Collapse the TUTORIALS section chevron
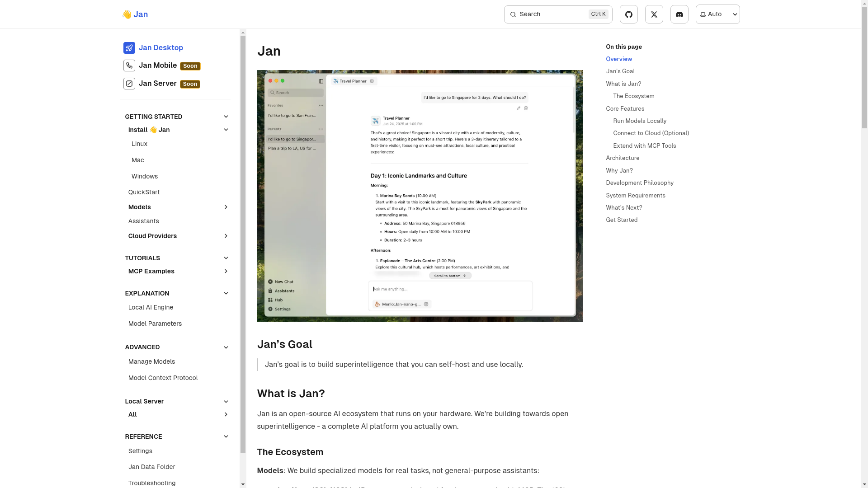Image resolution: width=868 pixels, height=488 pixels. 226,258
